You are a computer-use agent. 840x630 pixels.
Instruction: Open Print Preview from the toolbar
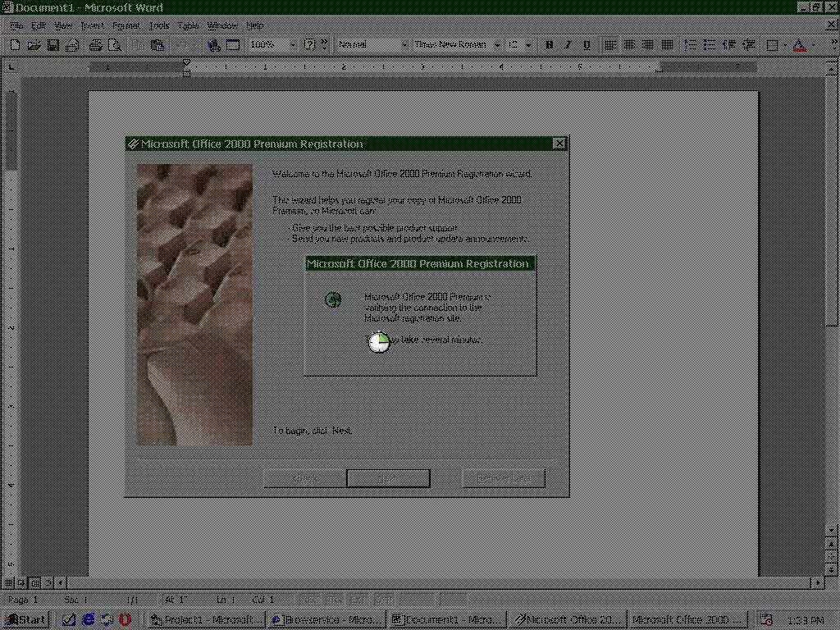pos(115,45)
